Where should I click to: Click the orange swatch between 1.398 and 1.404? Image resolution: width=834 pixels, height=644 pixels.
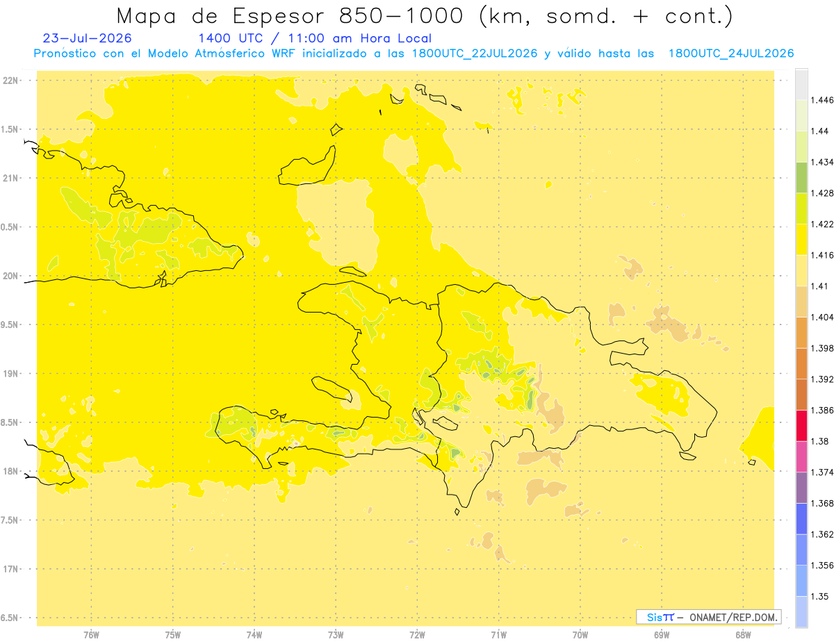(x=801, y=332)
